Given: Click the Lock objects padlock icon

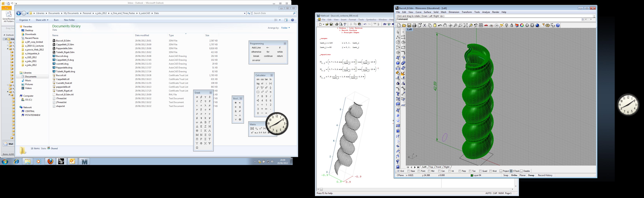Looking at the screenshot, I should (x=512, y=25).
